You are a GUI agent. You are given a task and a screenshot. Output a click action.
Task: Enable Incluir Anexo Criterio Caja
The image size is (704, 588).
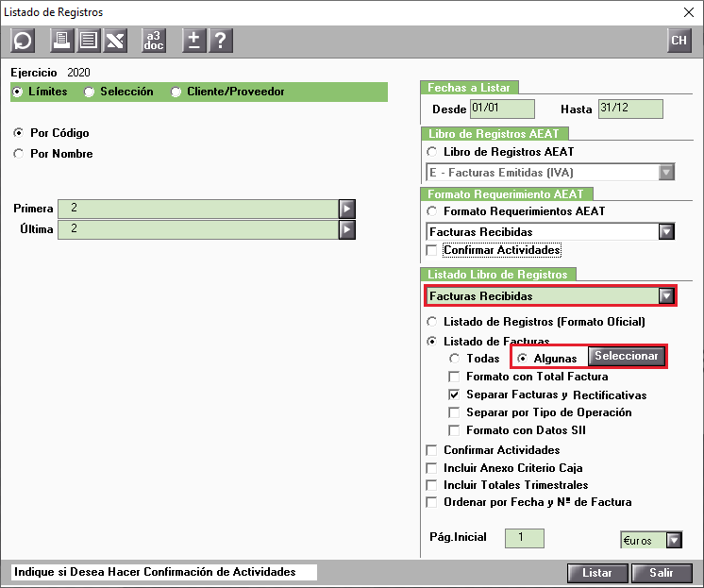pyautogui.click(x=431, y=468)
